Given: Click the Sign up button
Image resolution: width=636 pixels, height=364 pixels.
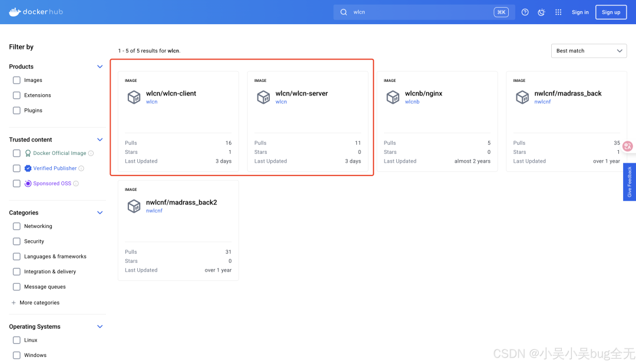Looking at the screenshot, I should [611, 12].
